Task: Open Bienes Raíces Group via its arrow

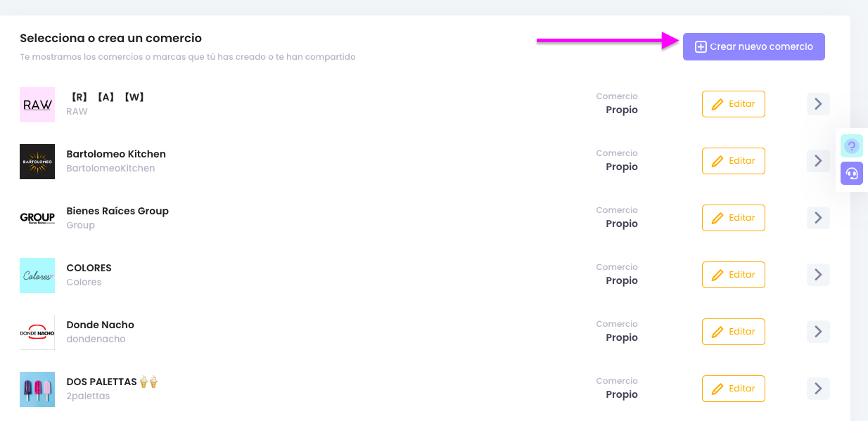Action: tap(817, 217)
